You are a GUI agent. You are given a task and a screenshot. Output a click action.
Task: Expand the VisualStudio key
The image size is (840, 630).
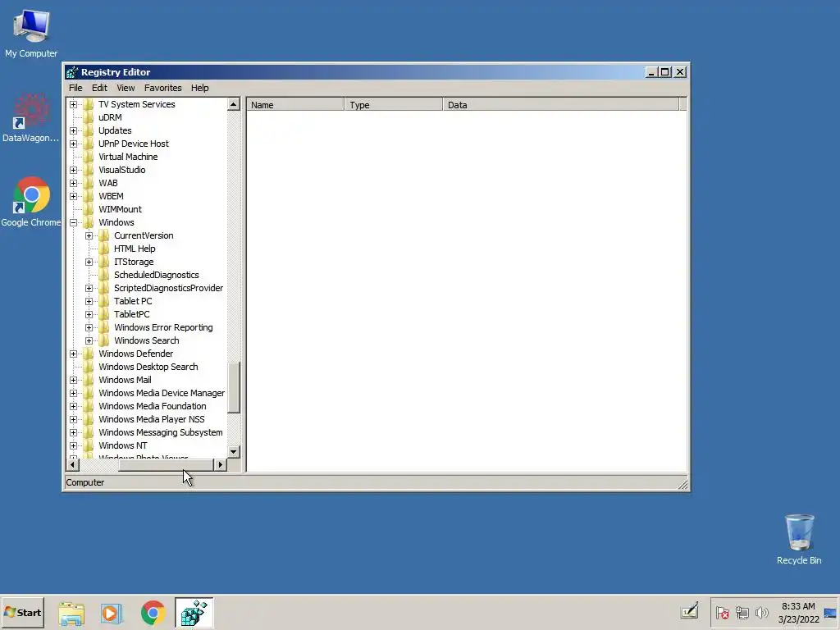coord(73,170)
